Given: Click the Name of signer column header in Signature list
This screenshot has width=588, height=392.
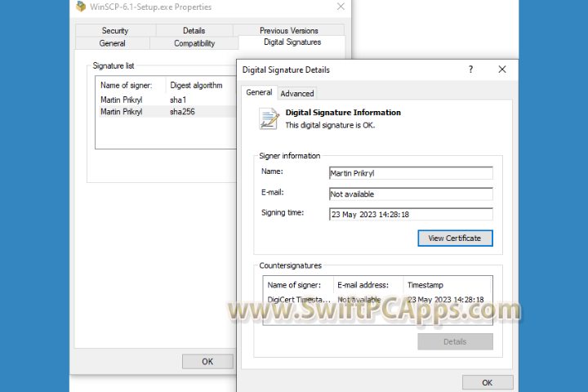Looking at the screenshot, I should click(130, 85).
